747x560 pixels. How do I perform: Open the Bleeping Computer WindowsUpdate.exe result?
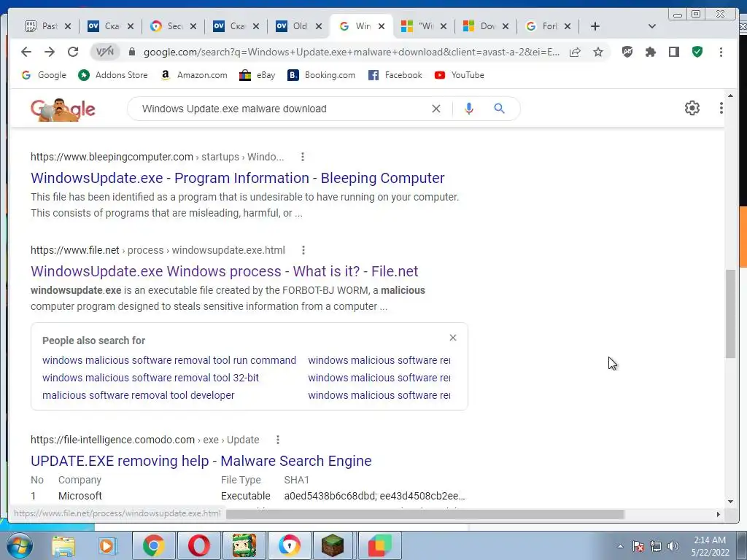point(238,178)
